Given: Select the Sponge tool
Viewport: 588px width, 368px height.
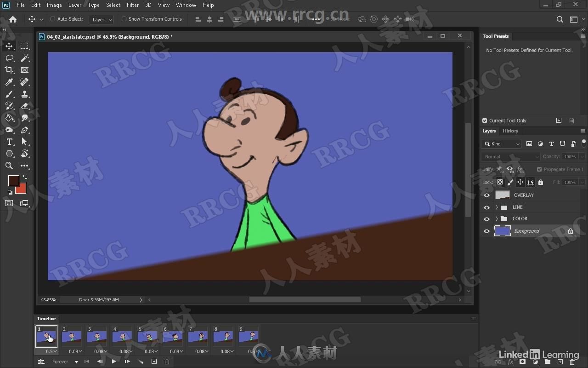Looking at the screenshot, I should click(x=9, y=130).
